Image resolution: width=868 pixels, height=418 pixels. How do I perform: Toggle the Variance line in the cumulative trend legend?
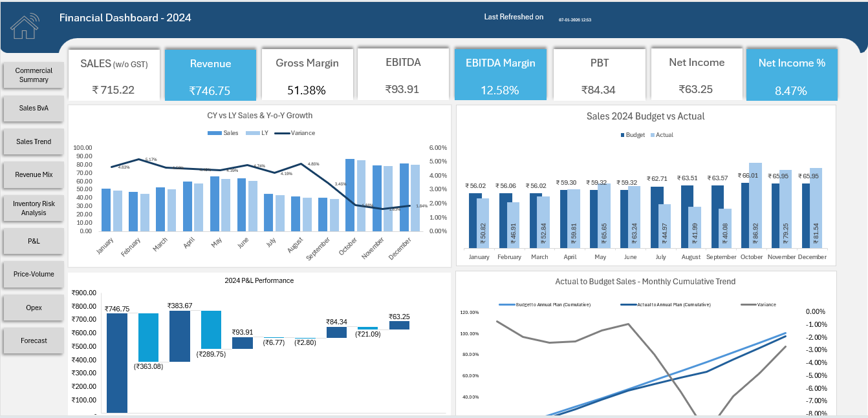[757, 304]
